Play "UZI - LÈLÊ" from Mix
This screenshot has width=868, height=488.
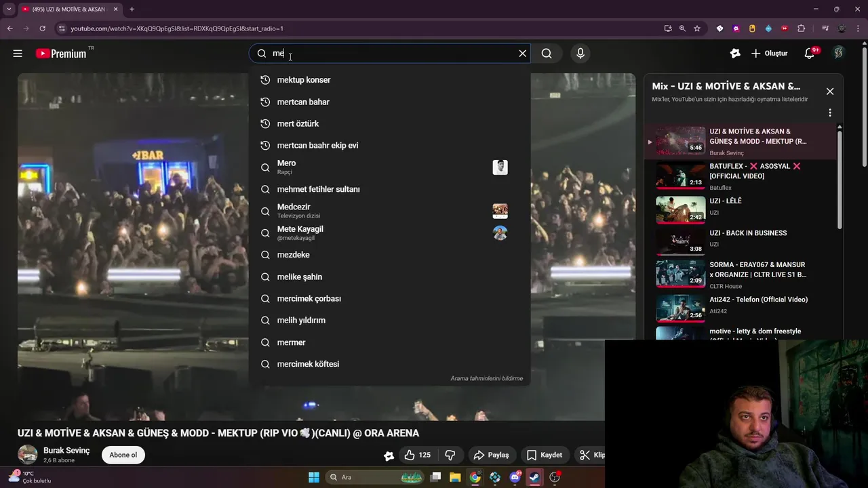[740, 209]
